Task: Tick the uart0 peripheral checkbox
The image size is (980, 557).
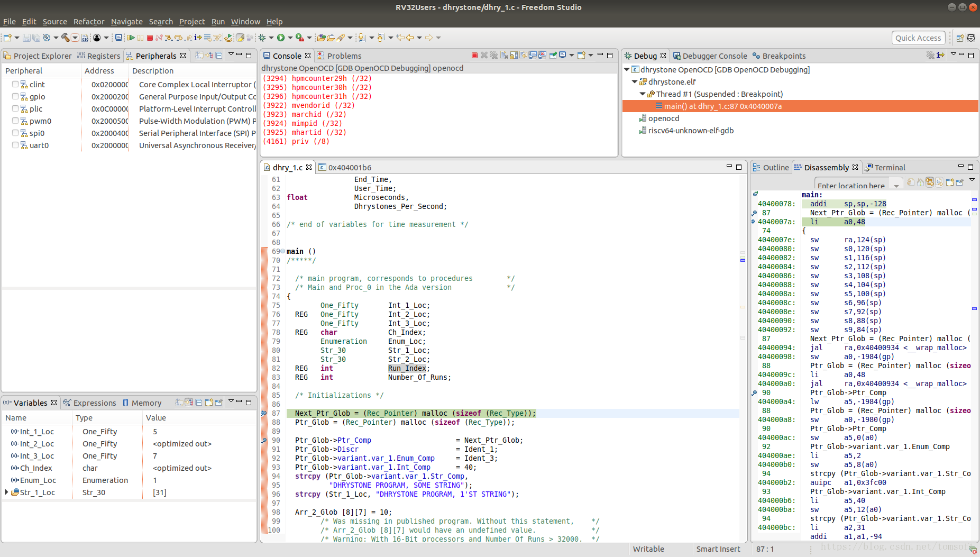Action: click(15, 145)
